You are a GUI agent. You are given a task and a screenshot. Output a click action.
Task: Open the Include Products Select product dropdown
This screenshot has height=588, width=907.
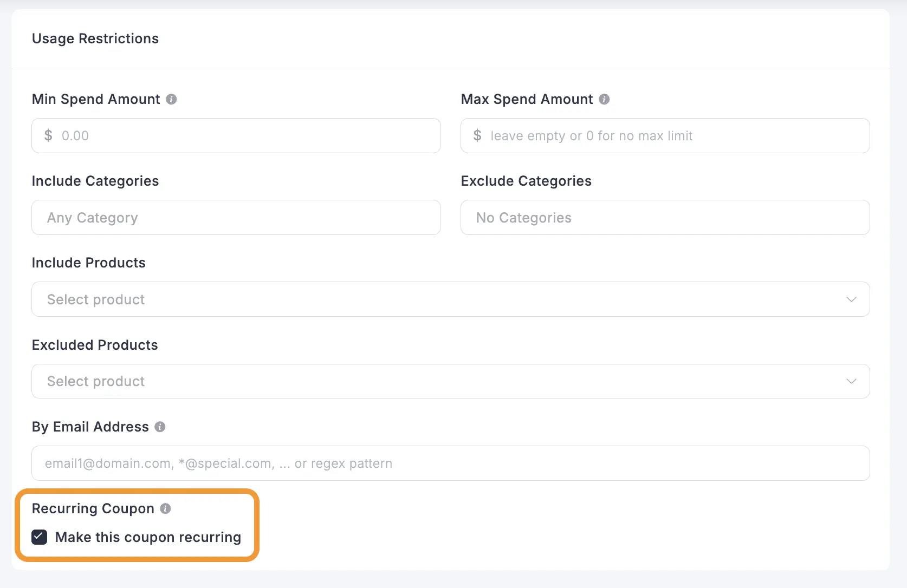pyautogui.click(x=433, y=299)
